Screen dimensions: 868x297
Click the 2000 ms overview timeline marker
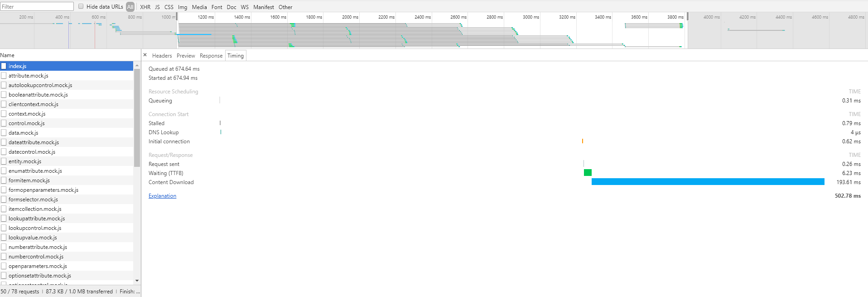350,17
